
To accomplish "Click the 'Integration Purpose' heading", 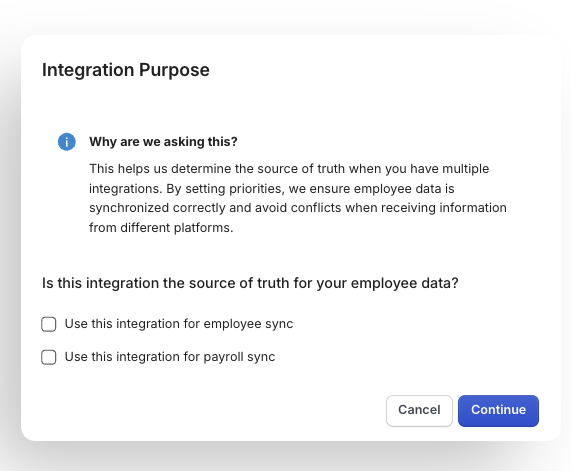I will (x=126, y=70).
